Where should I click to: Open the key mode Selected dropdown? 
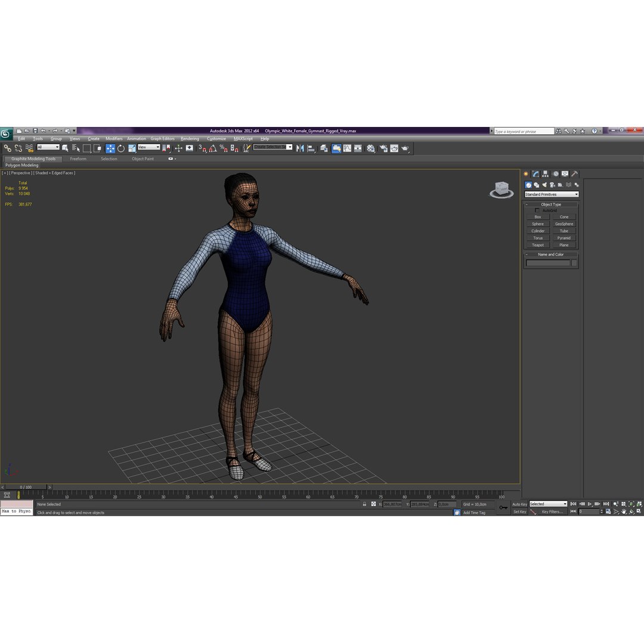548,504
